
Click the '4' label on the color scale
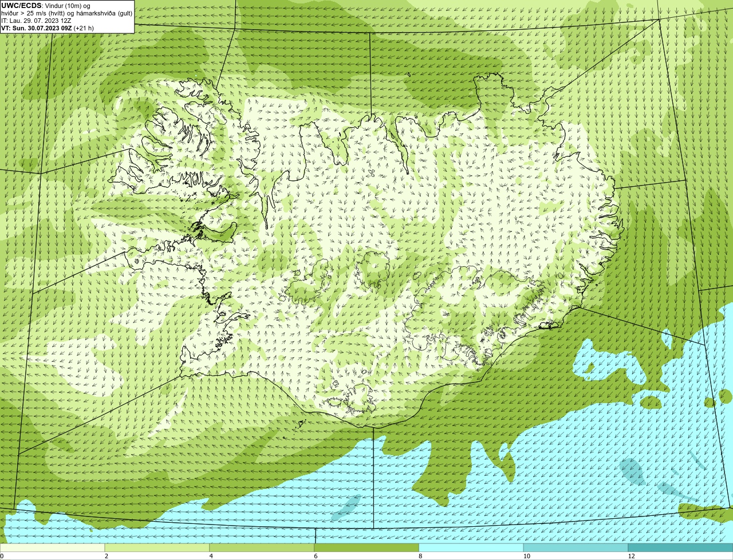[211, 556]
